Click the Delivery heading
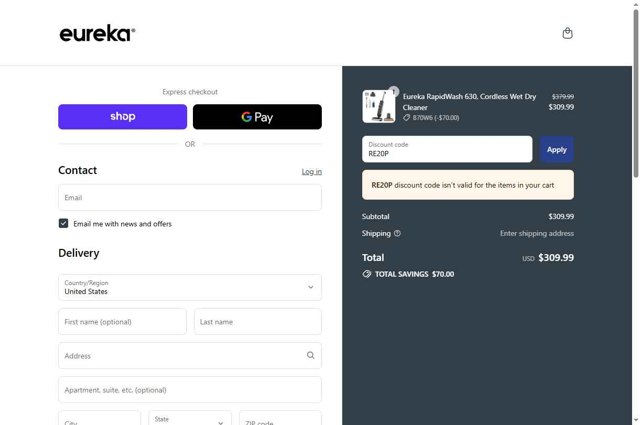This screenshot has width=640, height=425. [79, 253]
